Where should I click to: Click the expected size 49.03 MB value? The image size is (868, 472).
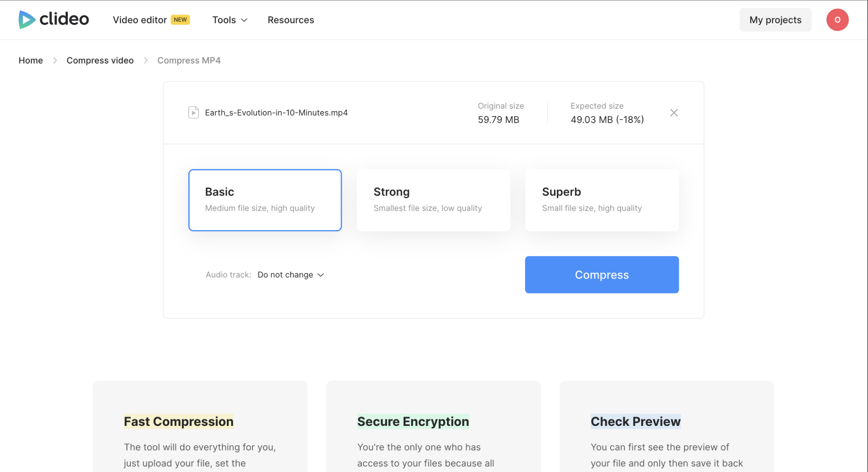[607, 120]
